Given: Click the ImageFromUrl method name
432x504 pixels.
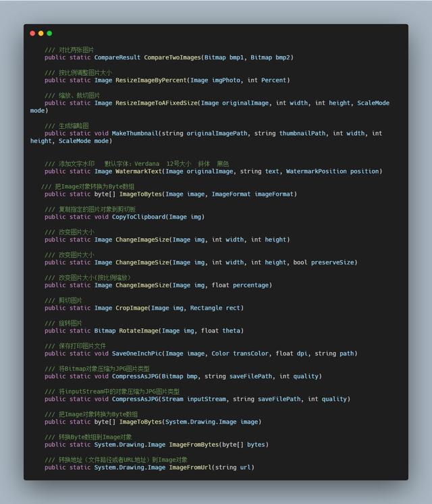Looking at the screenshot, I should pyautogui.click(x=190, y=468).
